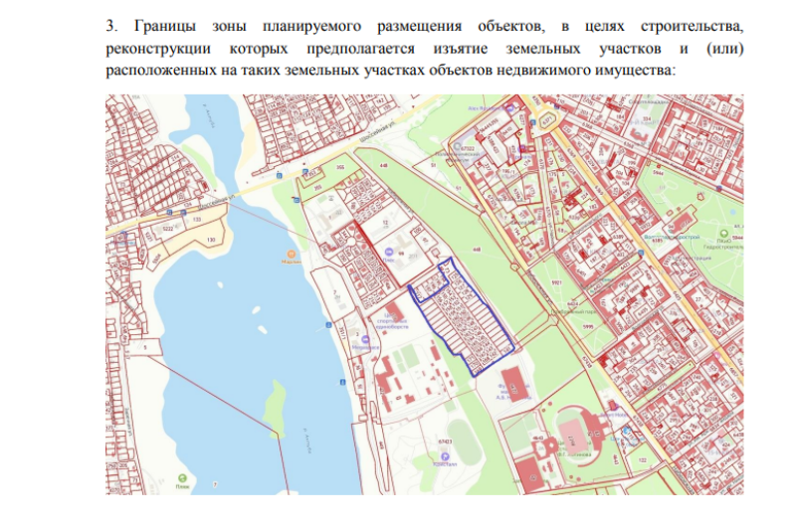
Task: Select parcel 5222 beside Шоссейная street
Action: (x=168, y=229)
